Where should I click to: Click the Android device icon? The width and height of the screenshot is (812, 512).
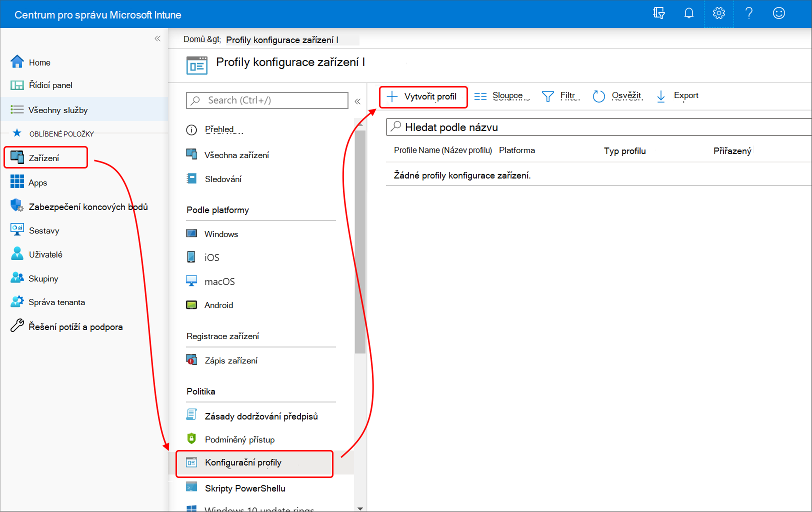pos(191,304)
